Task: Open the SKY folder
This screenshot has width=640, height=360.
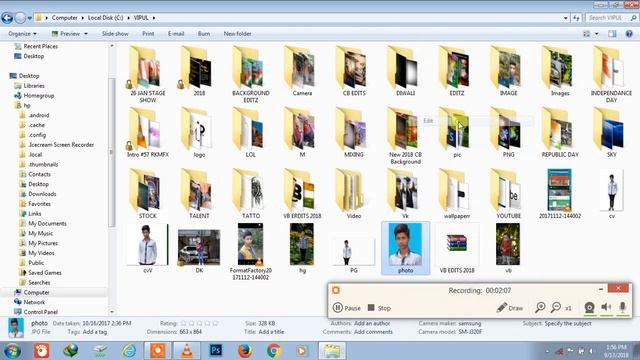Action: [611, 133]
